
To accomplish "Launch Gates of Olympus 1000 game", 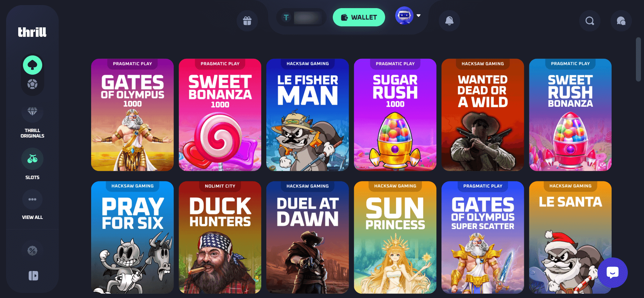I will point(132,115).
